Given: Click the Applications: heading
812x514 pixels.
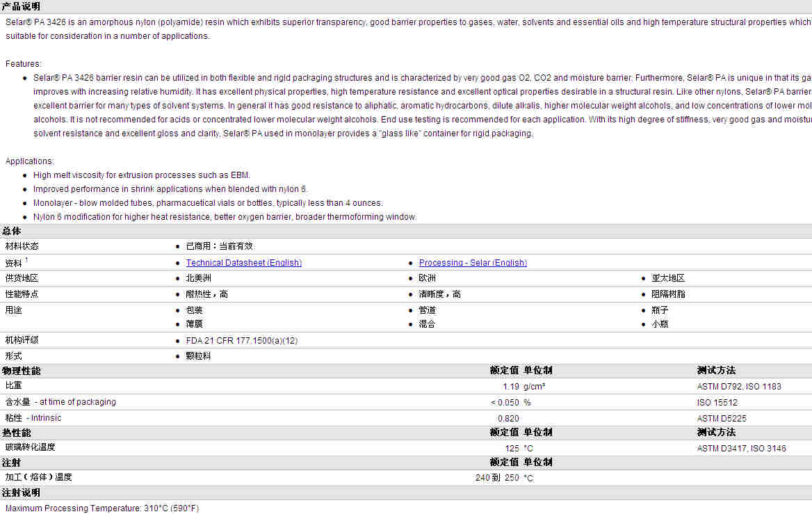Looking at the screenshot, I should 29,161.
